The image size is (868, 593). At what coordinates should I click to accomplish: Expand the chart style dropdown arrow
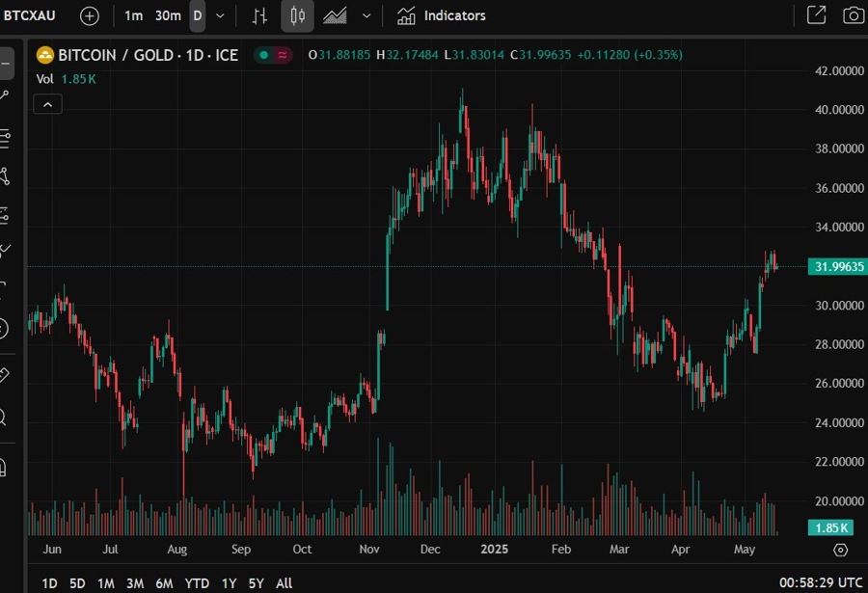[x=366, y=15]
